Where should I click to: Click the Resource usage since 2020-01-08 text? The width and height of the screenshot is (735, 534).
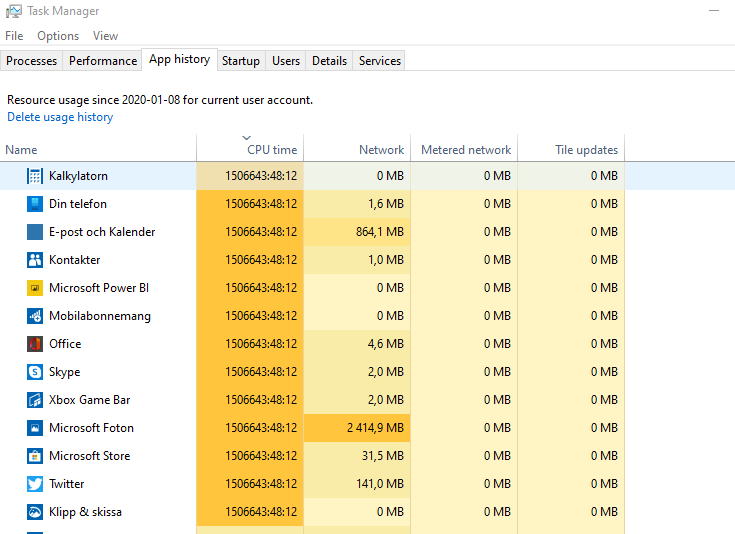coord(160,100)
